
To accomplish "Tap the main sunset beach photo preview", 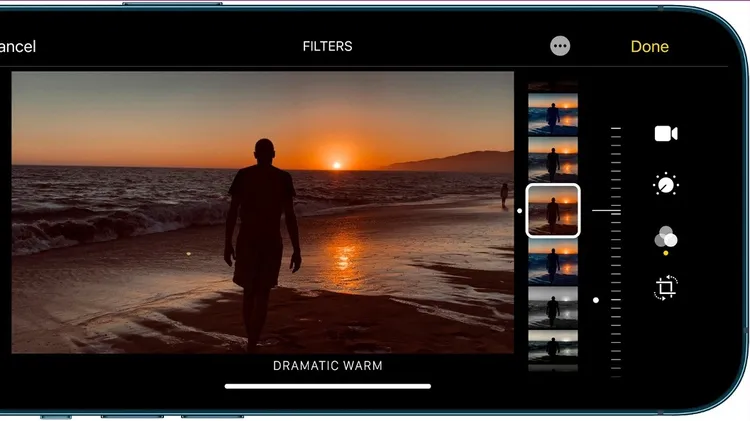I will pos(263,212).
